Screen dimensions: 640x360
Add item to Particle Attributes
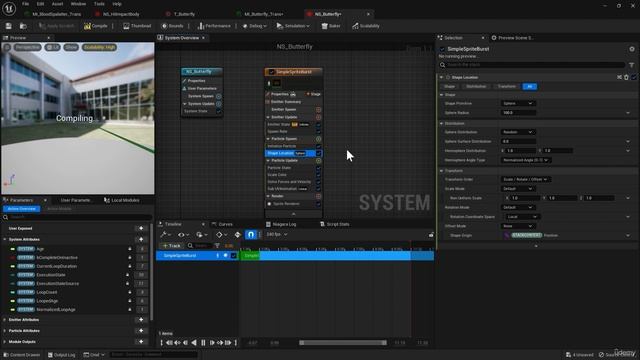(x=141, y=331)
